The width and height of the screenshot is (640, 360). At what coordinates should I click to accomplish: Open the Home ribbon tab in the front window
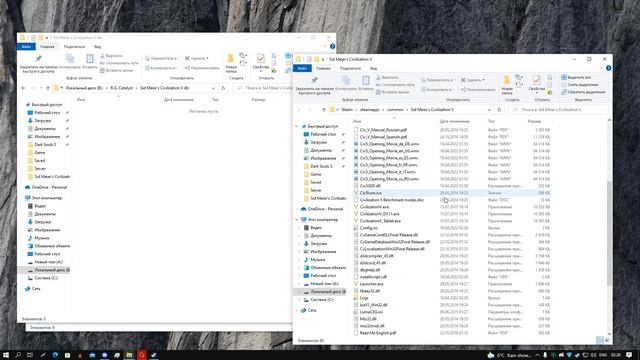tap(323, 68)
